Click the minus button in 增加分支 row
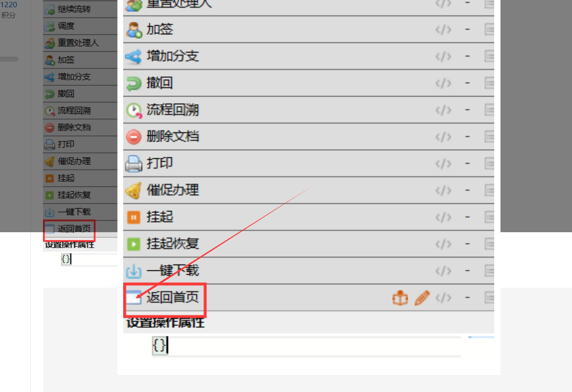The height and width of the screenshot is (392, 572). coord(467,56)
